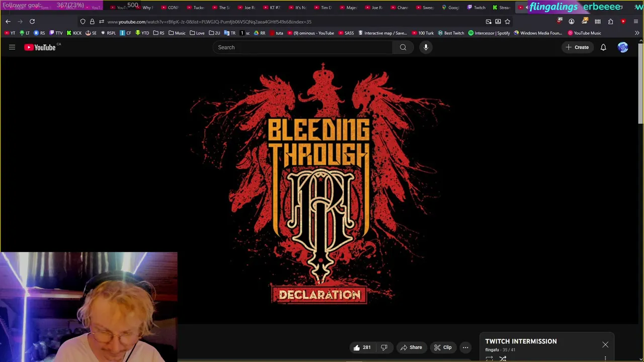Open YouTube notifications bell
Screen dimensions: 644x362
point(603,47)
